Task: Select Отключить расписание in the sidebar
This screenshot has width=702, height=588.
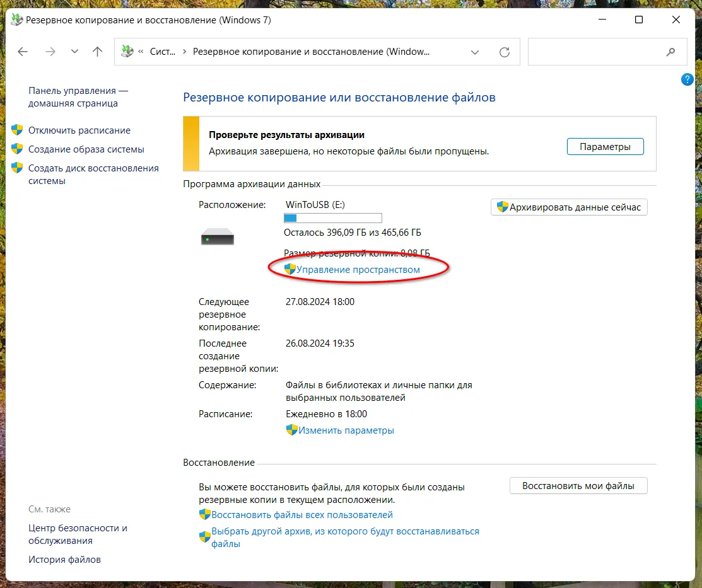Action: coord(79,130)
